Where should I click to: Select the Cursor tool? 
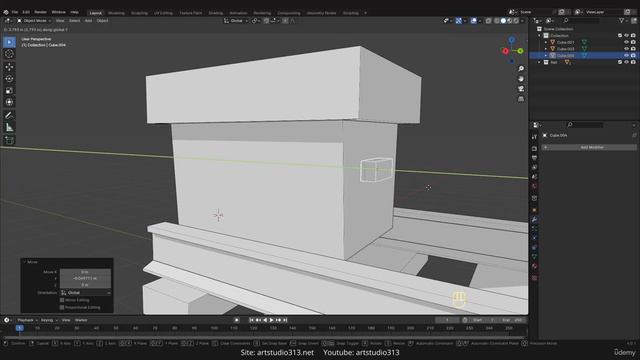pos(9,54)
